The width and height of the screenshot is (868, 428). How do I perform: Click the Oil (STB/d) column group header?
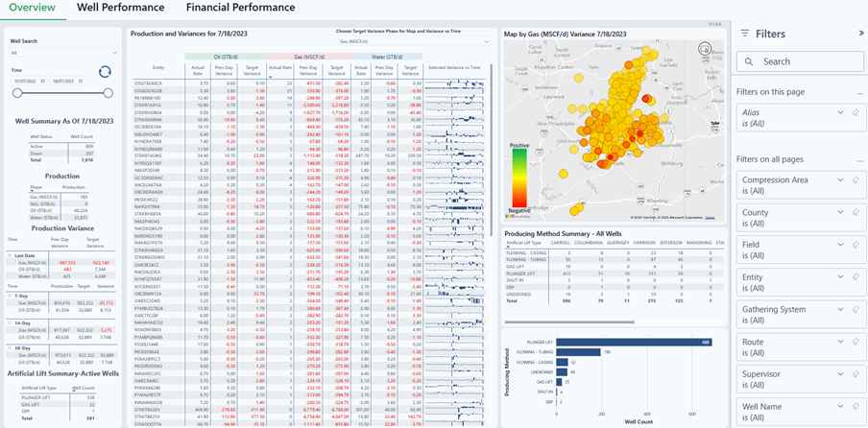(226, 57)
